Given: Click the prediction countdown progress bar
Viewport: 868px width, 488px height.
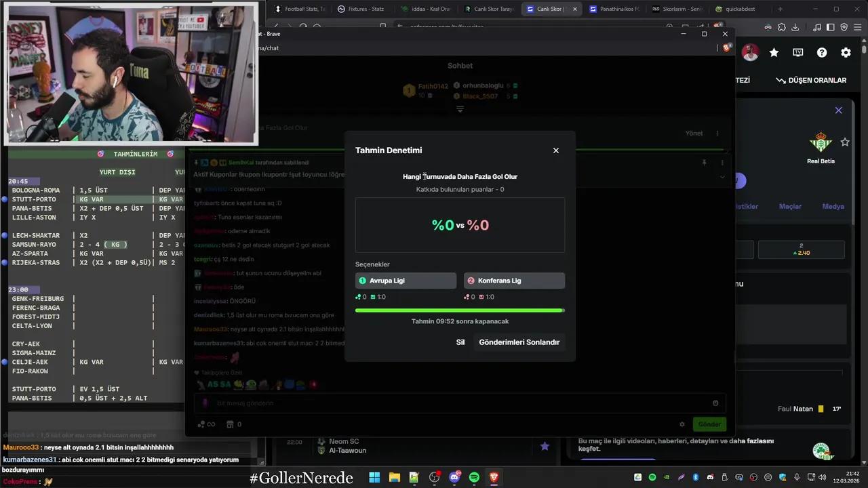Looking at the screenshot, I should [x=460, y=310].
